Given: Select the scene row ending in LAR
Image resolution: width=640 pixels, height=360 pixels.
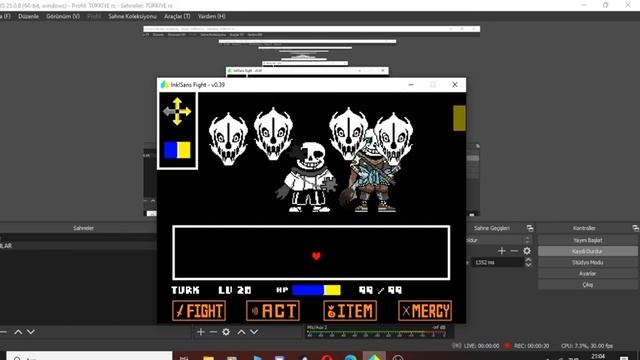Looking at the screenshot, I should pos(78,246).
